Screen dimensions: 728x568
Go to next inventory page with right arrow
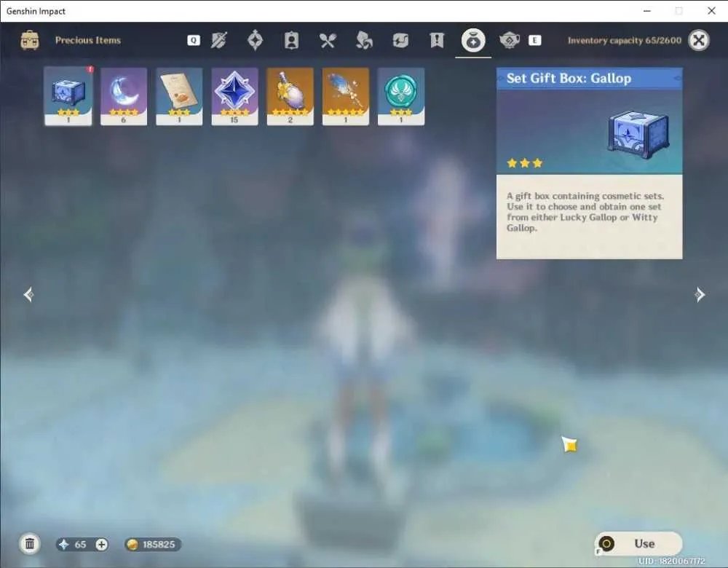point(699,294)
